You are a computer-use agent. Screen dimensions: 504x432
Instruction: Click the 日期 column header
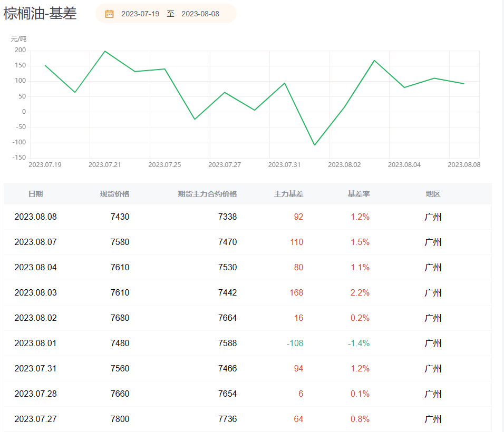coord(36,194)
